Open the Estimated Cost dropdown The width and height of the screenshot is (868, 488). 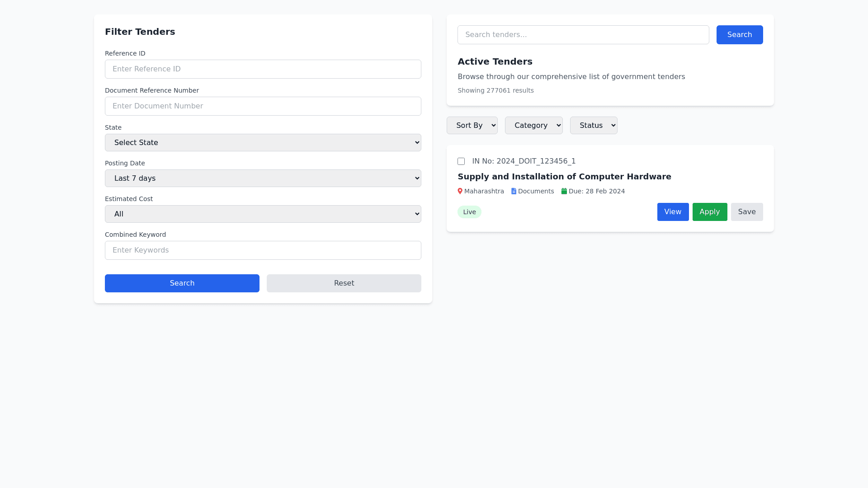coord(263,214)
